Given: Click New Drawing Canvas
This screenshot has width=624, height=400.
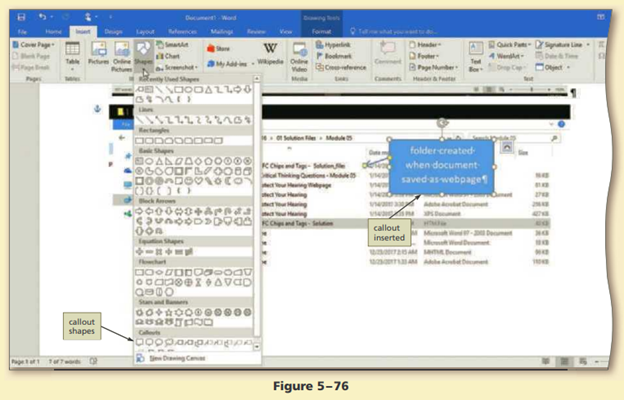Looking at the screenshot, I should [x=177, y=358].
